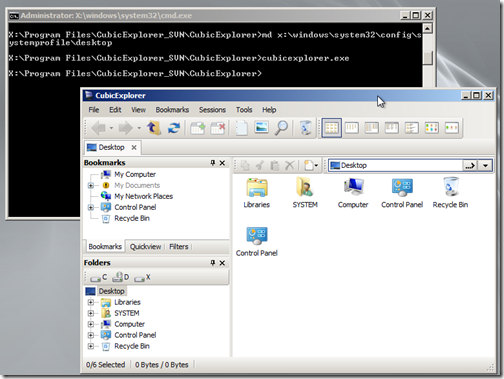Click the Copy icon in file toolbar
The image size is (504, 379).
coord(245,165)
